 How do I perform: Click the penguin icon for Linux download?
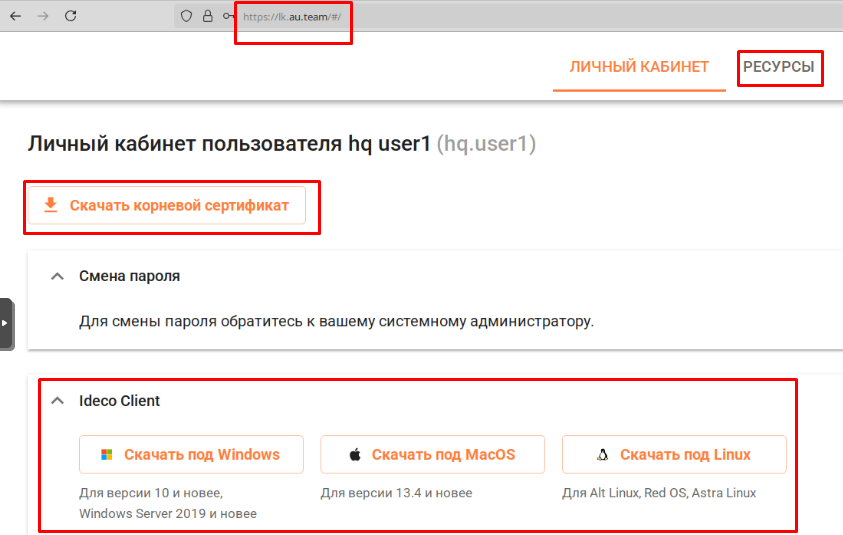[x=602, y=455]
